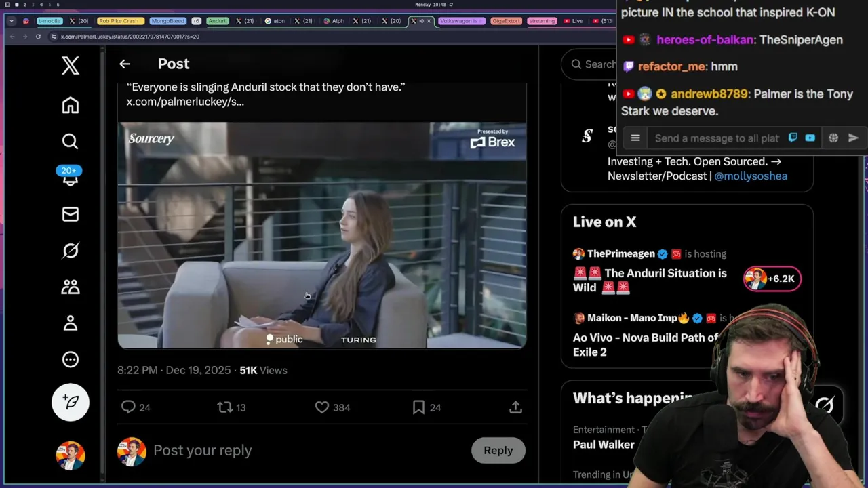Click the X logo in the sidebar
Image resolution: width=868 pixels, height=488 pixels.
pyautogui.click(x=71, y=66)
